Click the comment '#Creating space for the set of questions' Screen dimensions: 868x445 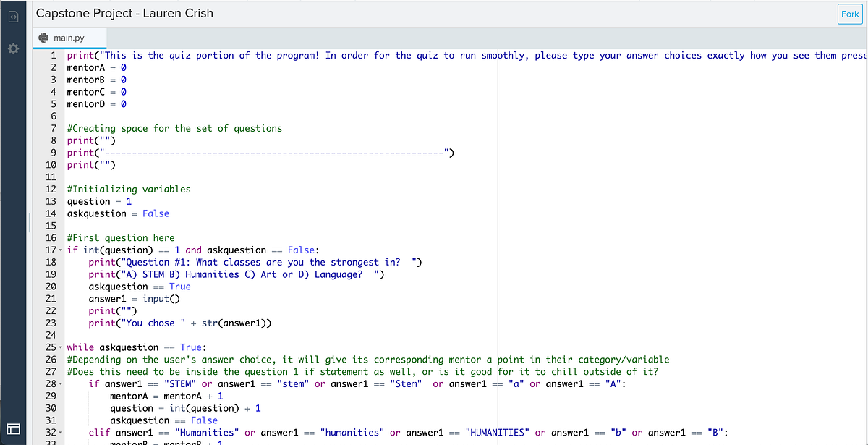174,129
